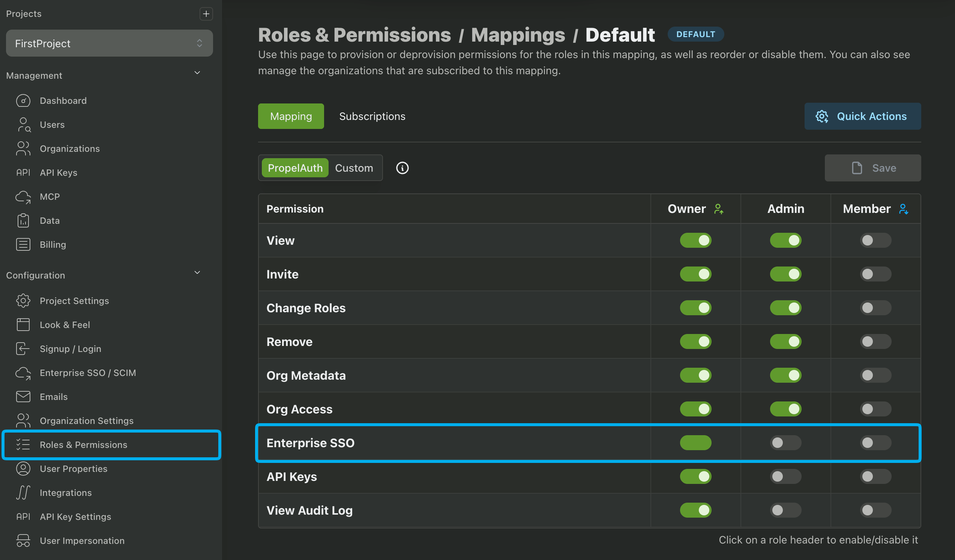Click the Change Roles permission label
The width and height of the screenshot is (955, 560).
click(306, 308)
